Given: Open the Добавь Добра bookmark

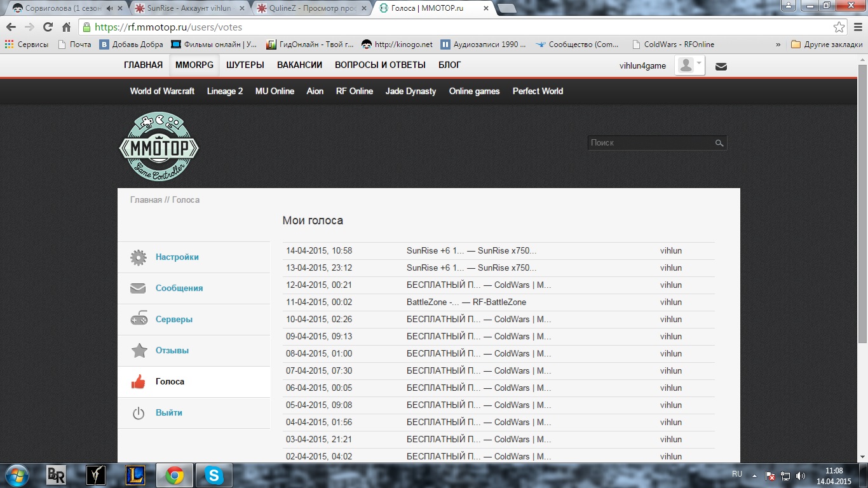Looking at the screenshot, I should pyautogui.click(x=131, y=44).
